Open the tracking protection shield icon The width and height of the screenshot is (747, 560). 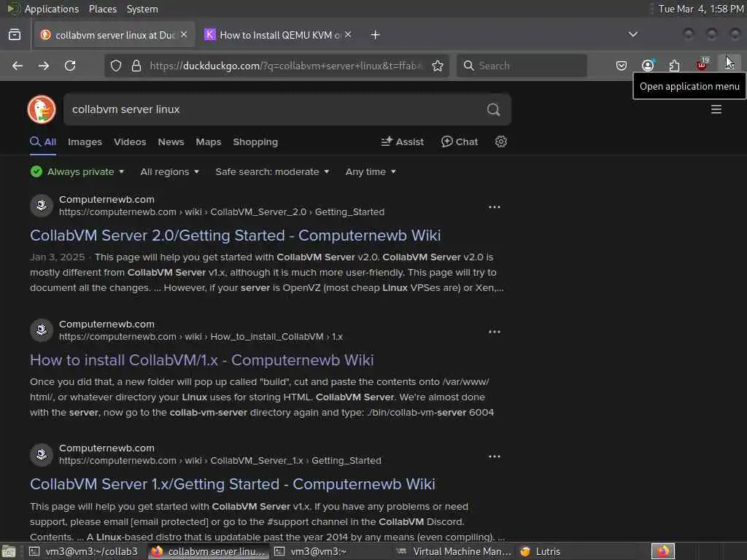pyautogui.click(x=116, y=66)
